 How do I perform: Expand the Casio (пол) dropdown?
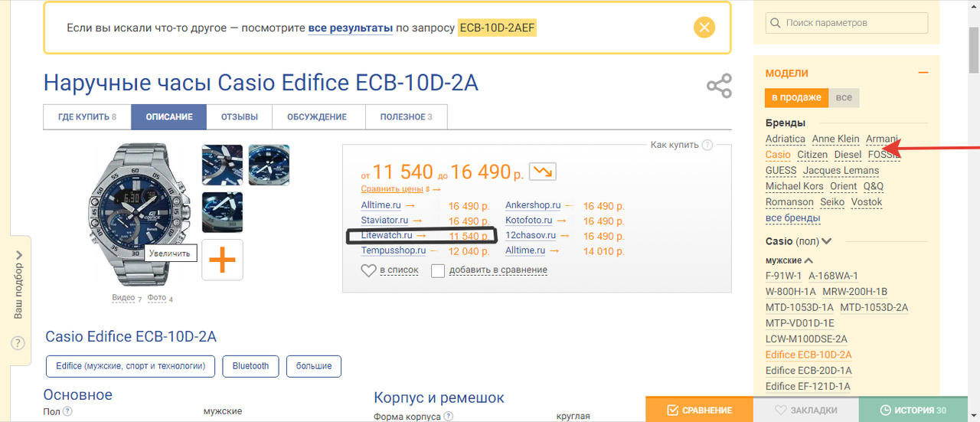[826, 241]
